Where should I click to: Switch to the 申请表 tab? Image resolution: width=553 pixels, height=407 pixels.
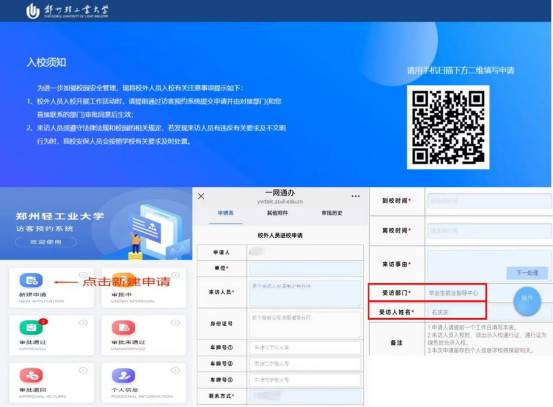click(225, 213)
